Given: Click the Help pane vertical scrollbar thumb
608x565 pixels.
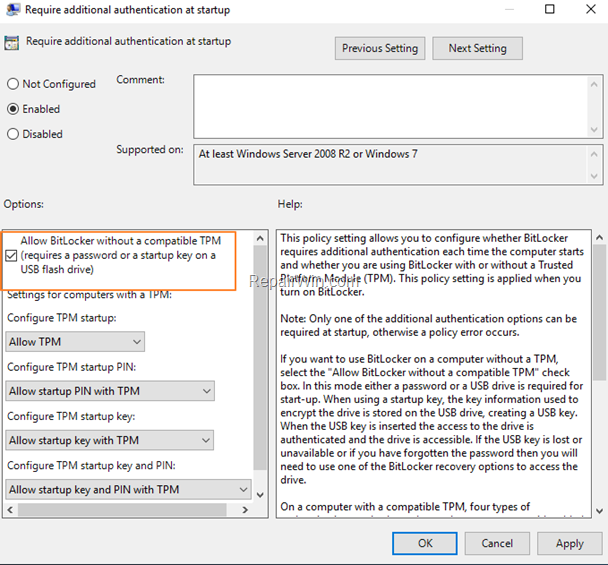Looking at the screenshot, I should coord(599,313).
